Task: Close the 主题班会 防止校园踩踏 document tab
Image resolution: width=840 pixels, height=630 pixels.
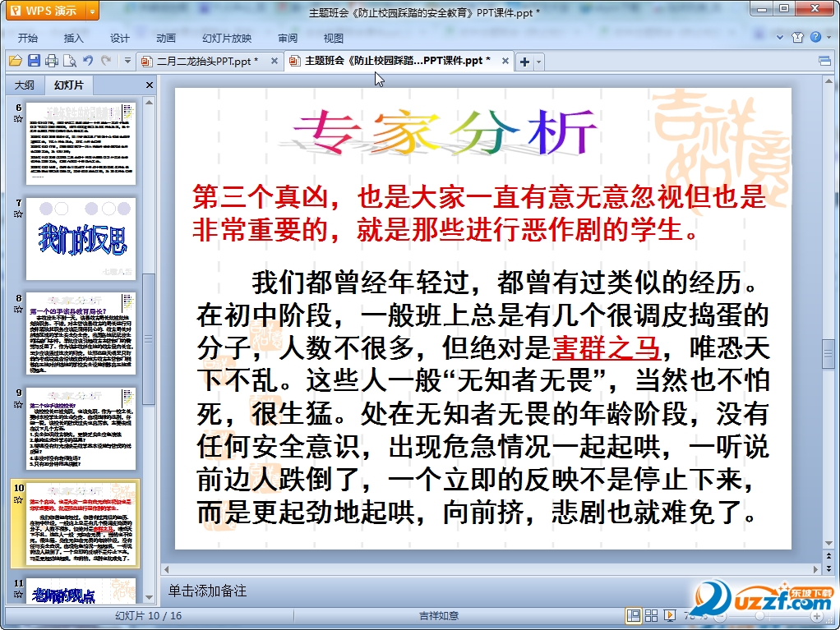Action: [x=505, y=61]
